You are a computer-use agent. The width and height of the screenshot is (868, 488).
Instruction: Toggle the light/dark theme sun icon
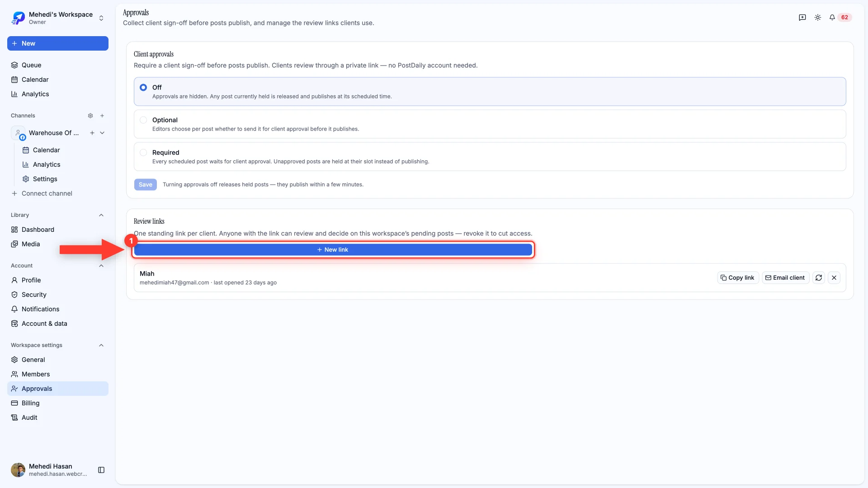point(818,17)
